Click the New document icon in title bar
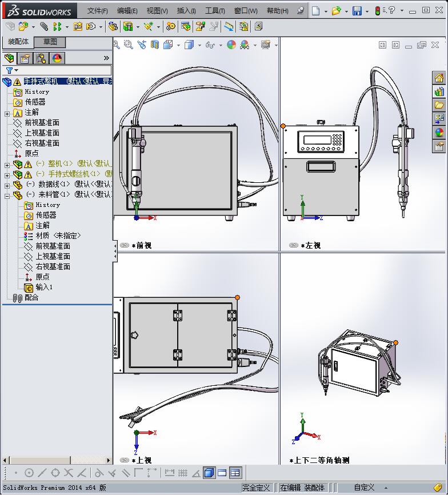Viewport: 448px width, 495px height. [315, 11]
